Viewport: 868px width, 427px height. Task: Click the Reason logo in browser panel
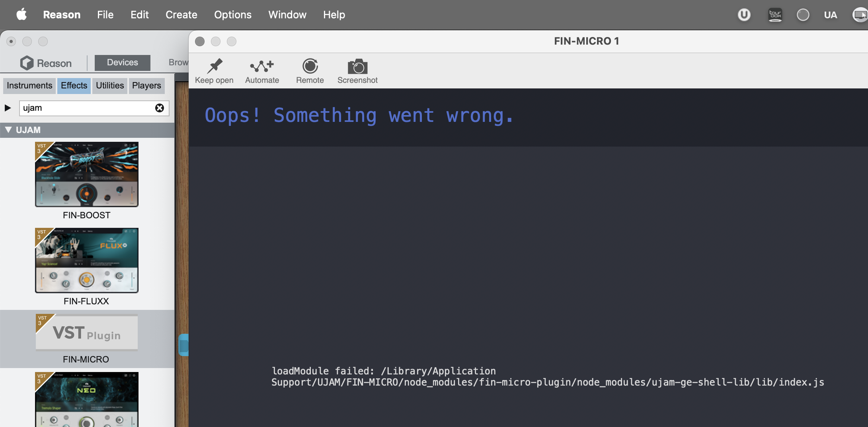tap(46, 63)
